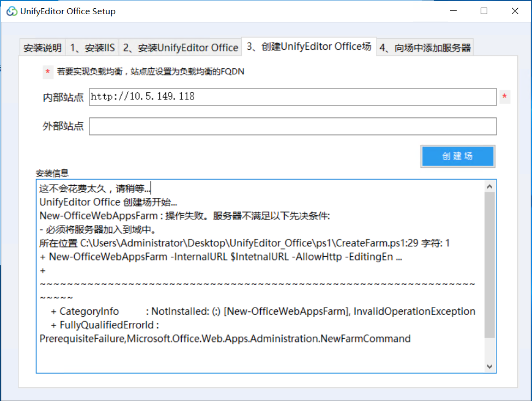The width and height of the screenshot is (532, 401).
Task: Click the '+ New-OfficeWebAppsFarm -InternalURL' command line
Action: pos(221,257)
